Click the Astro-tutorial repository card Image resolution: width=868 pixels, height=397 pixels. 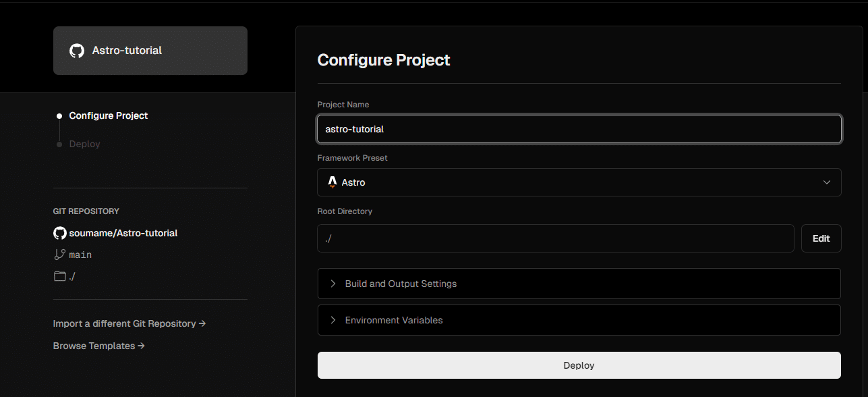(150, 51)
